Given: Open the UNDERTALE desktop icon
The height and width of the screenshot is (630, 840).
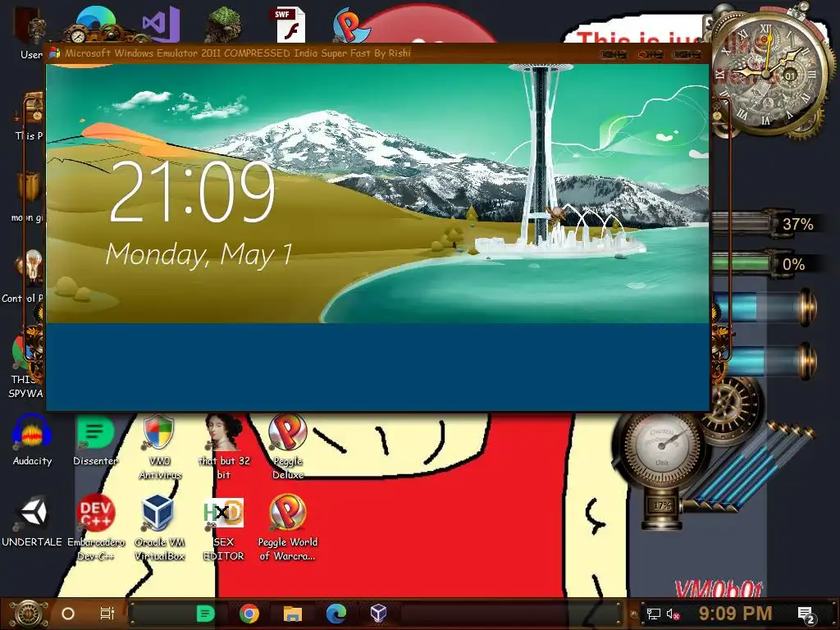Looking at the screenshot, I should coord(32,521).
